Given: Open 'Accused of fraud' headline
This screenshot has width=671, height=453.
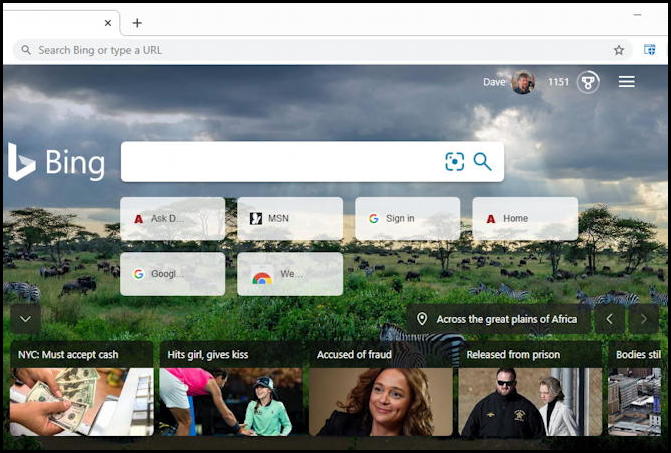Looking at the screenshot, I should (x=354, y=355).
